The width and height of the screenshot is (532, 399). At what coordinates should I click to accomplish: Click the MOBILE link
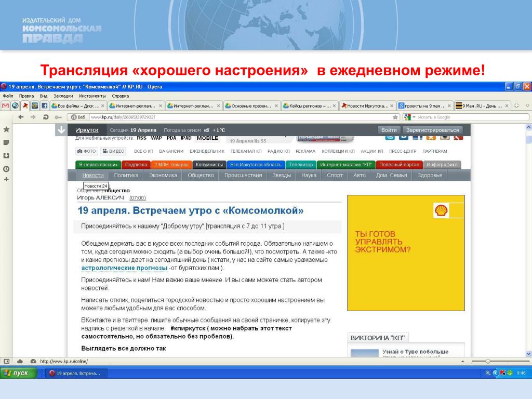[207, 138]
